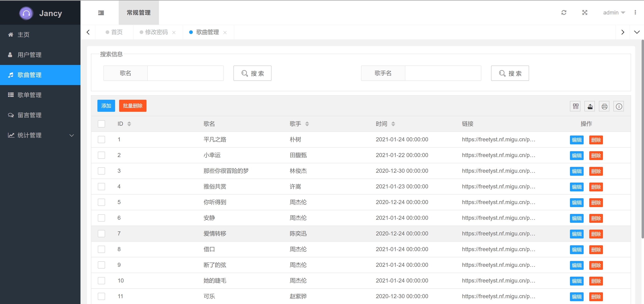The image size is (644, 304).
Task: Check the row for 平凡之路
Action: tap(101, 140)
